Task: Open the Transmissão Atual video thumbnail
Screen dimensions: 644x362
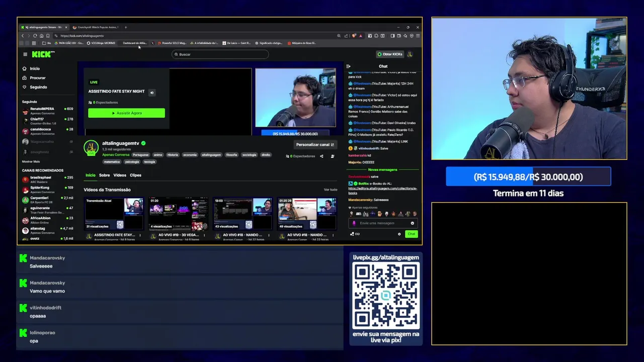Action: click(x=114, y=214)
